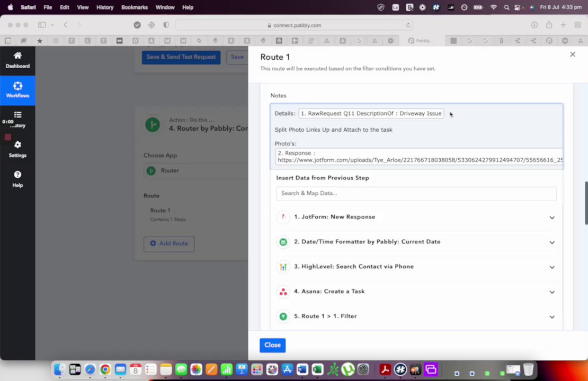Viewport: 588px width, 381px height.
Task: Click the red recording stop square
Action: tap(8, 137)
